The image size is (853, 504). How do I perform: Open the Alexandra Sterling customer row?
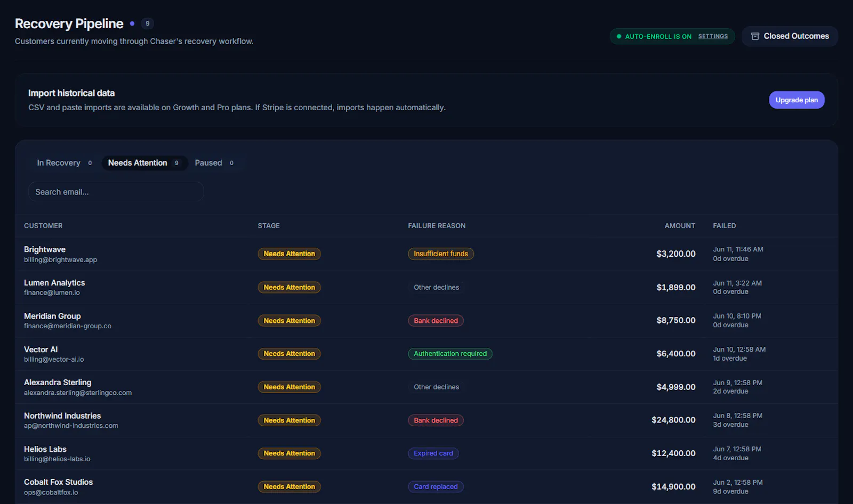pos(426,387)
